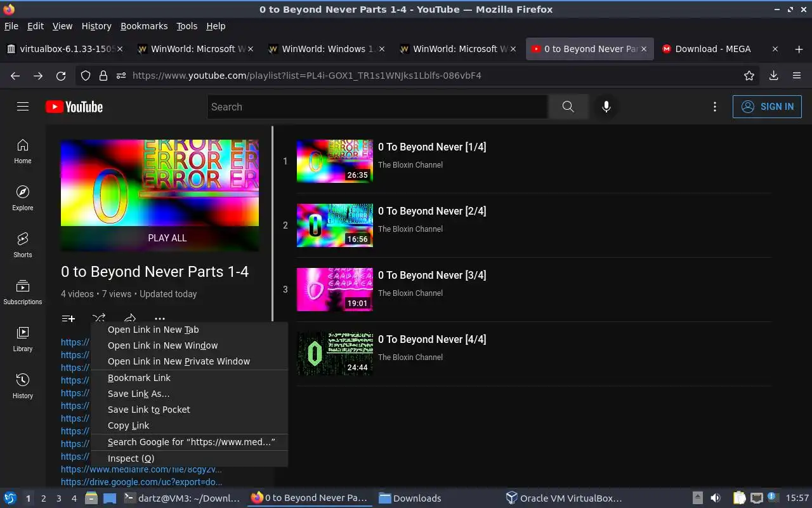This screenshot has width=812, height=508.
Task: Open the Help menu
Action: click(x=216, y=26)
